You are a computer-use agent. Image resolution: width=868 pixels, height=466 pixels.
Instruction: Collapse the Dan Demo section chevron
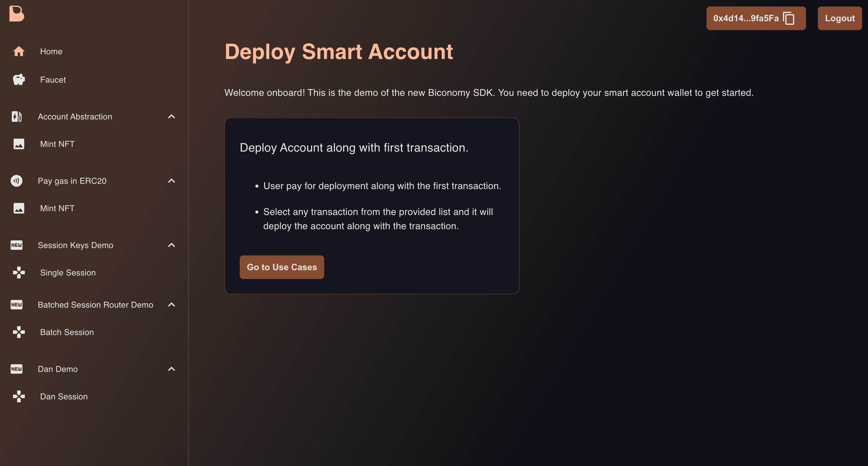point(172,369)
